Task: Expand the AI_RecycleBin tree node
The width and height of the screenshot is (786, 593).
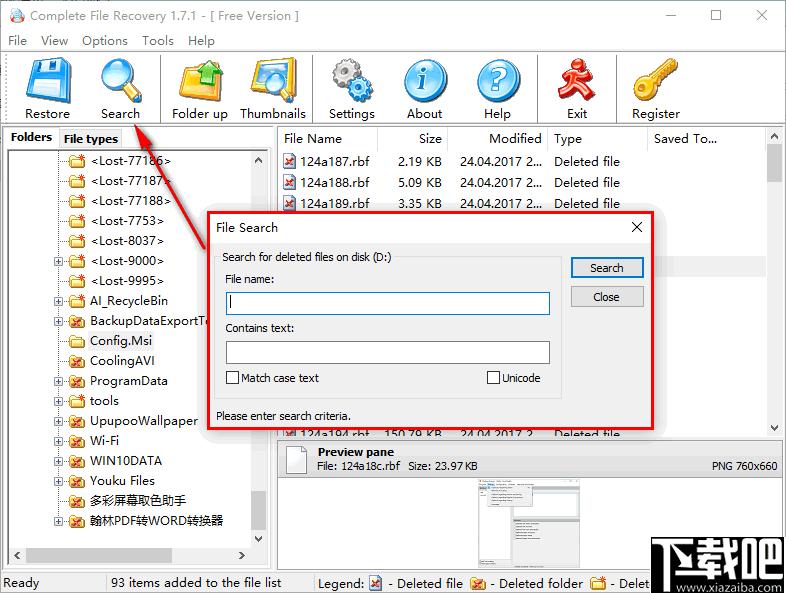Action: tap(59, 301)
